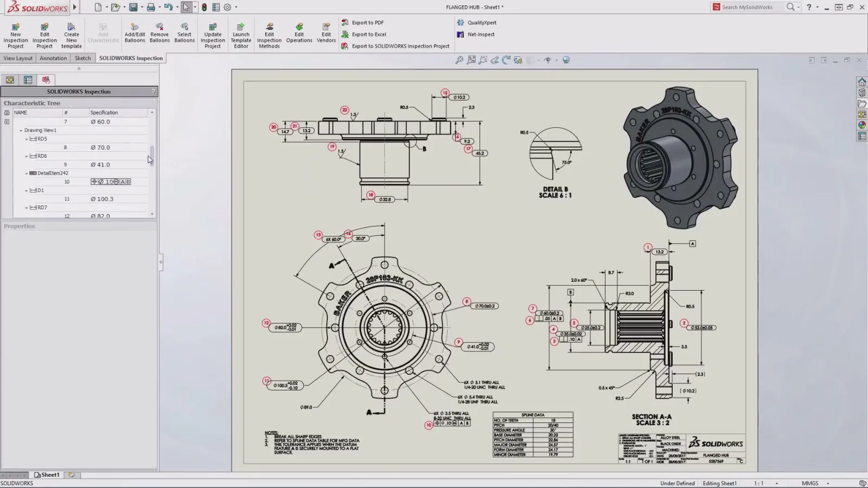Image resolution: width=868 pixels, height=488 pixels.
Task: Open Add/Edit Balloons tool
Action: [x=135, y=33]
